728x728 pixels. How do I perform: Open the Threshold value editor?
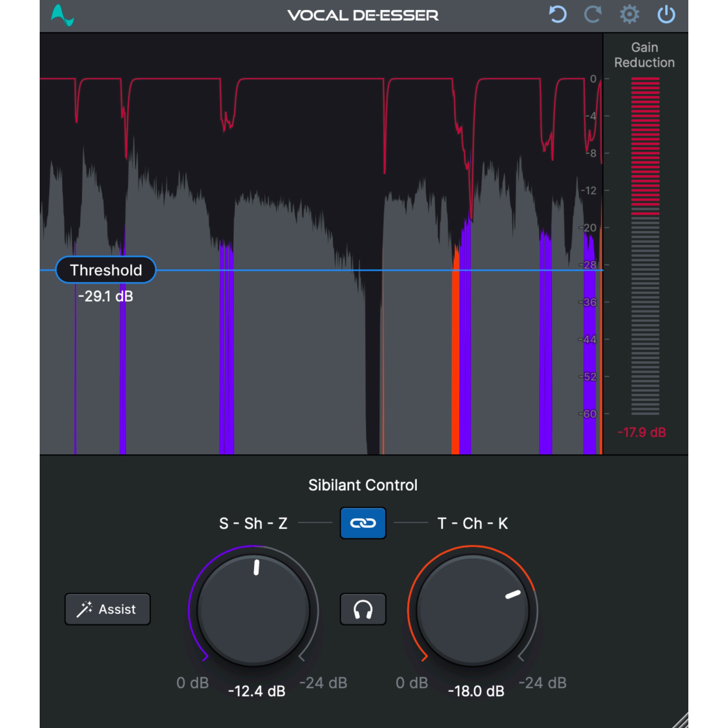(106, 270)
